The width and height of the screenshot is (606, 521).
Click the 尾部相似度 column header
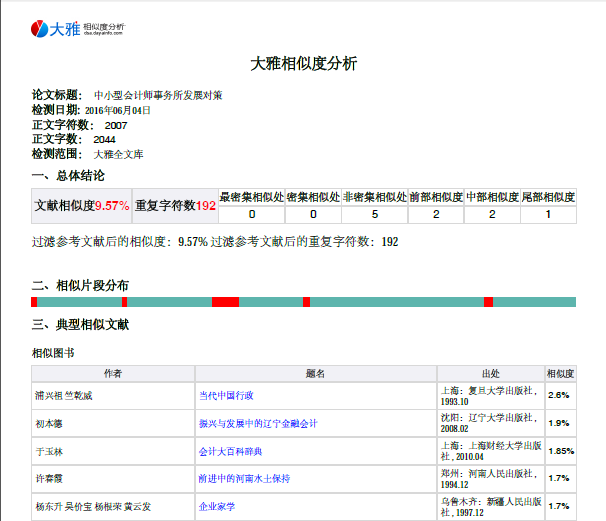(548, 197)
